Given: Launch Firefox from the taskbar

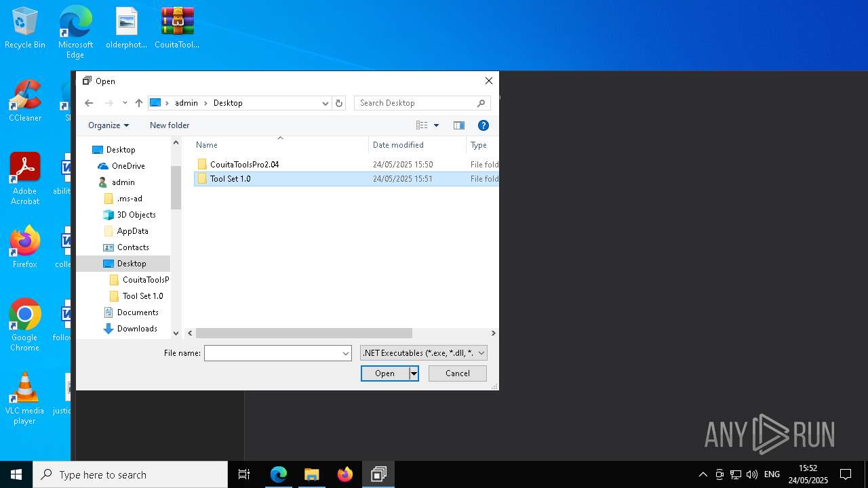Looking at the screenshot, I should pyautogui.click(x=345, y=474).
